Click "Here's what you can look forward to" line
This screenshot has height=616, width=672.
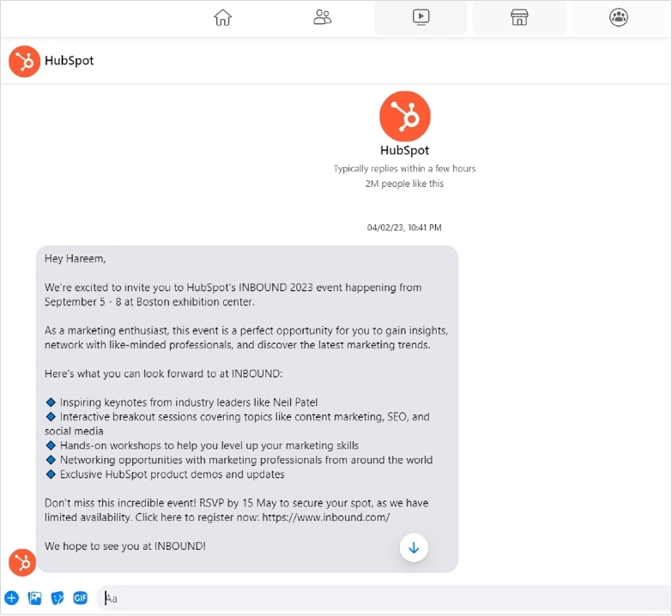tap(163, 373)
